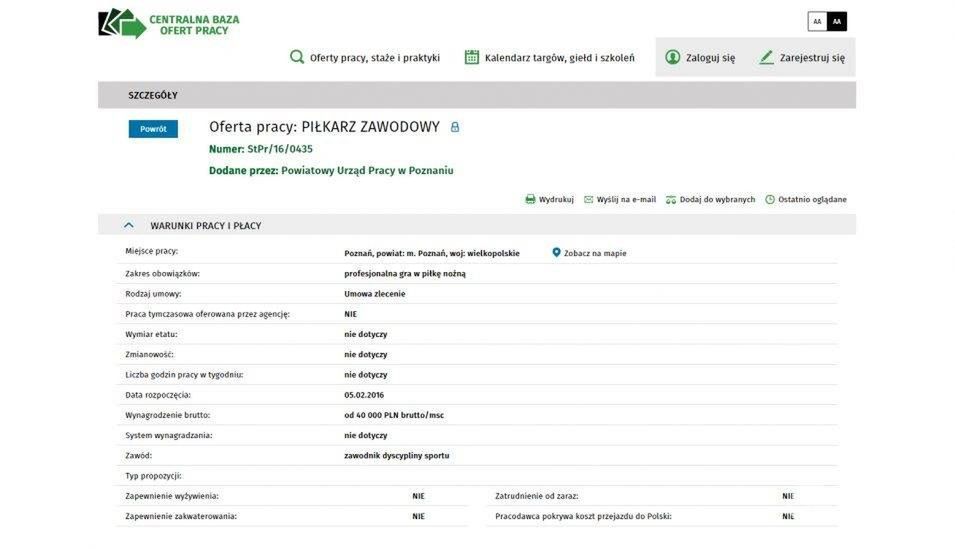
Task: Click the Wydrukuj link
Action: click(x=556, y=199)
